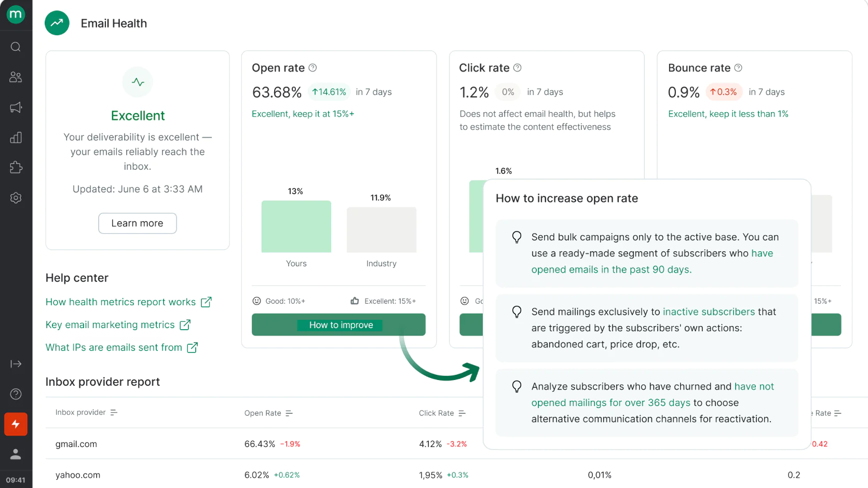Open the bar chart reports icon
This screenshot has width=868, height=488.
coord(16,138)
